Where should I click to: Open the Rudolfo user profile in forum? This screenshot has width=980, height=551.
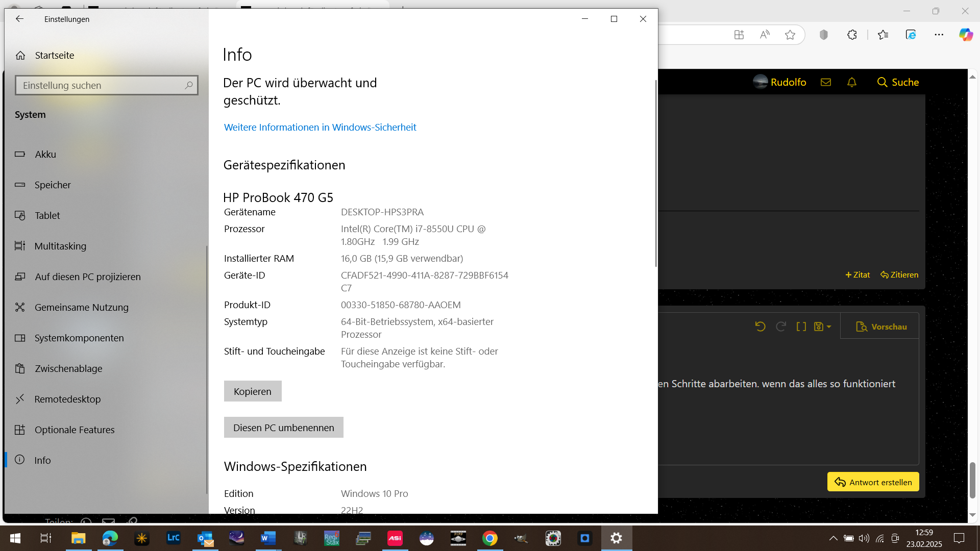780,82
